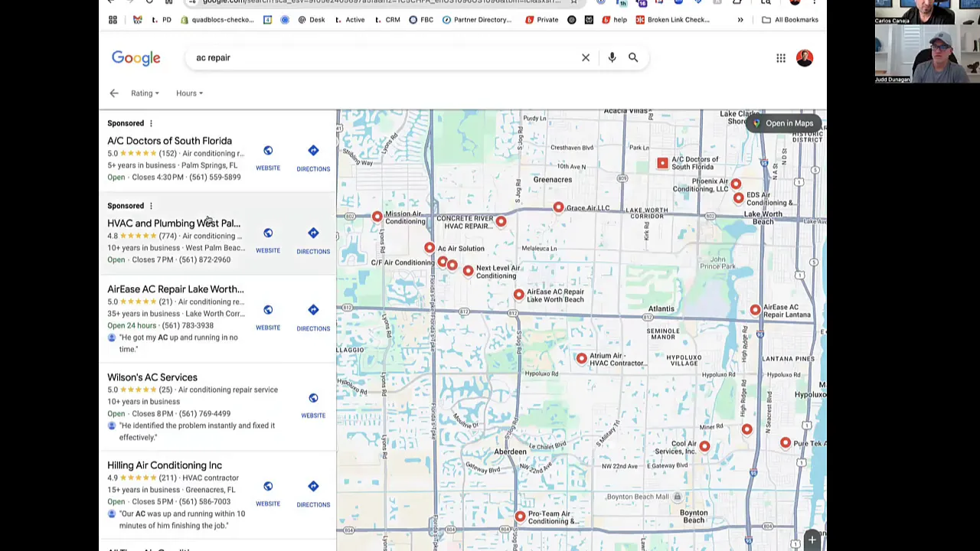Image resolution: width=980 pixels, height=551 pixels.
Task: Select the AirEase AC Repair Lantana pin
Action: (x=756, y=309)
